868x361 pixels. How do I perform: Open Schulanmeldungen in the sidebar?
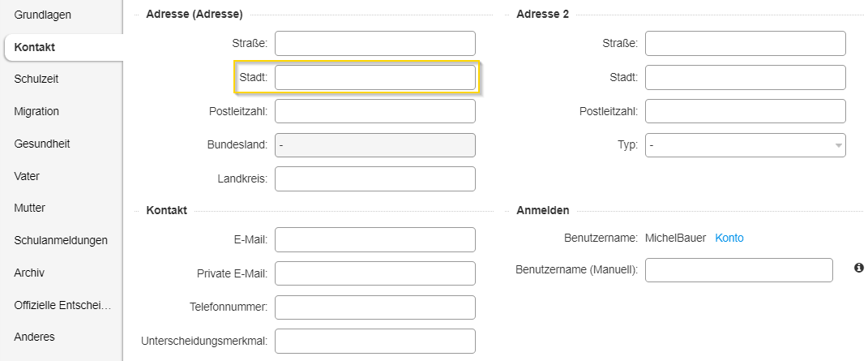61,240
